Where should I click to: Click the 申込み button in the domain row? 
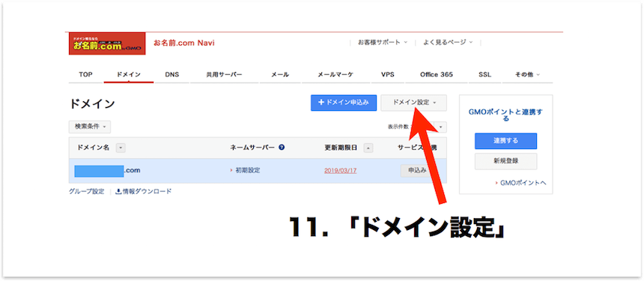click(416, 171)
